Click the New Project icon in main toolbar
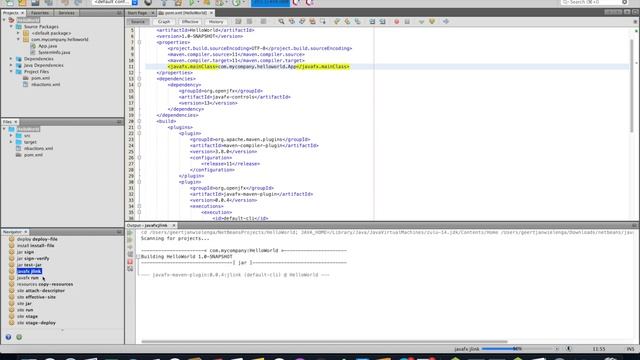640x360 pixels. [22, 2]
